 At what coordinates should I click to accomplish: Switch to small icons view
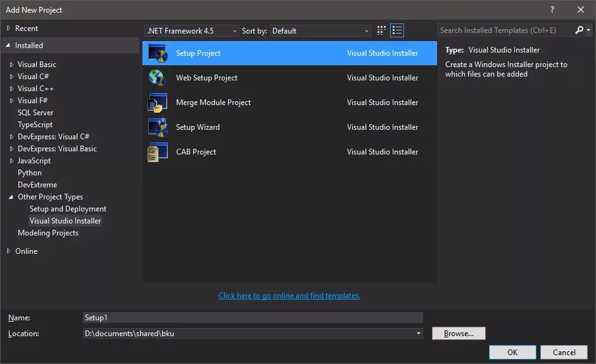pos(381,30)
